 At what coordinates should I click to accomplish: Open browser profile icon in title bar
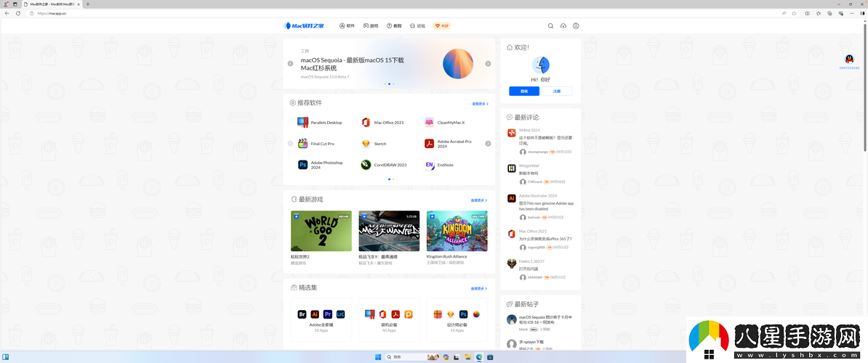(6, 4)
